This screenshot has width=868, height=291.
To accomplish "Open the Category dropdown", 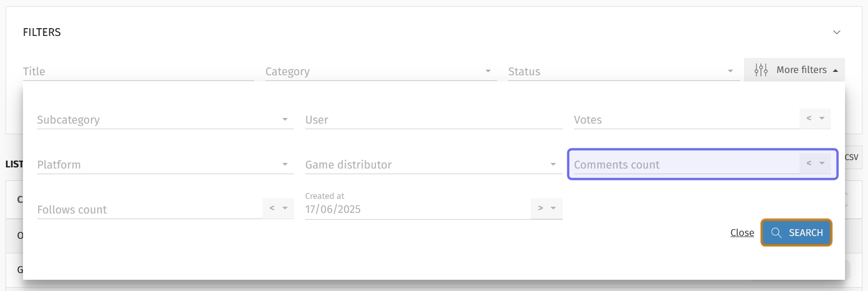I will pyautogui.click(x=381, y=71).
